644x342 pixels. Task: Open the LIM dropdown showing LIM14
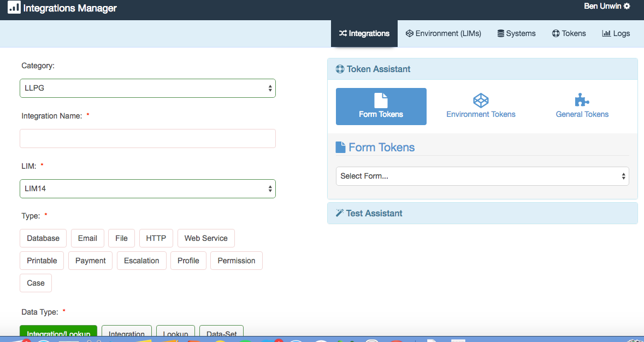click(x=147, y=188)
